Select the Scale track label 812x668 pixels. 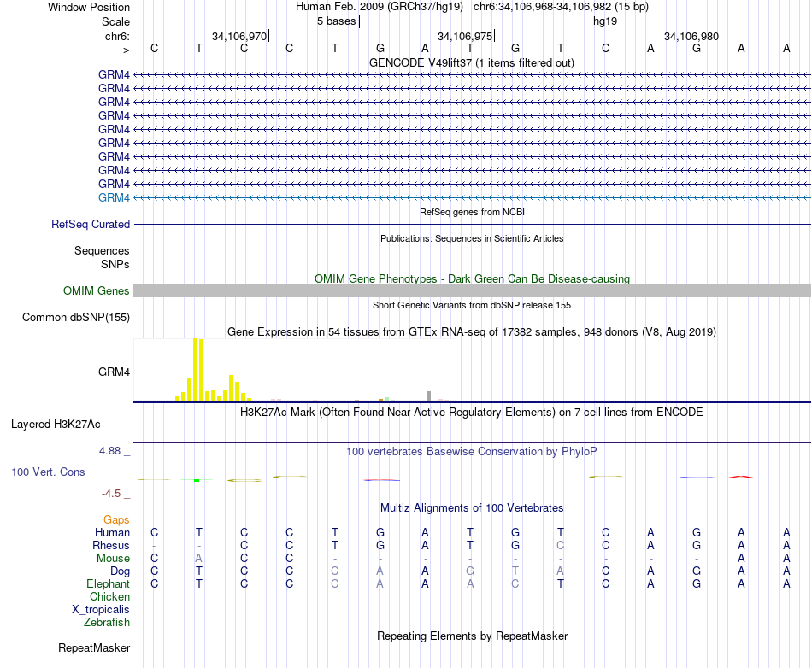(115, 21)
